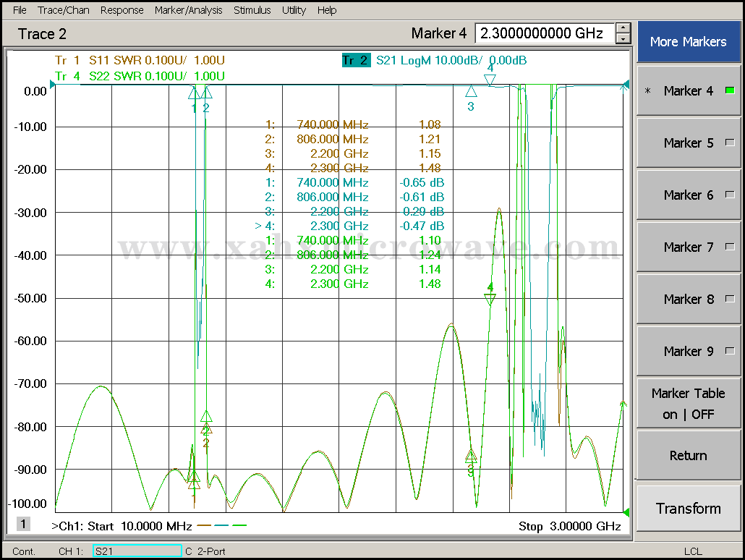Image resolution: width=745 pixels, height=560 pixels.
Task: Open the Trace/Chan menu
Action: coord(64,10)
